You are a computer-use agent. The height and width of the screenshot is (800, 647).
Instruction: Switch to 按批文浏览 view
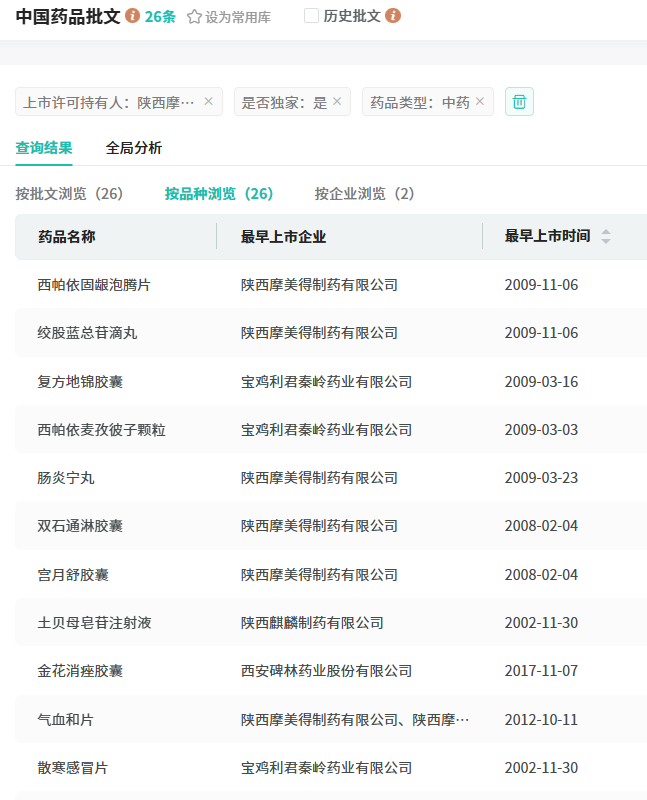[69, 194]
